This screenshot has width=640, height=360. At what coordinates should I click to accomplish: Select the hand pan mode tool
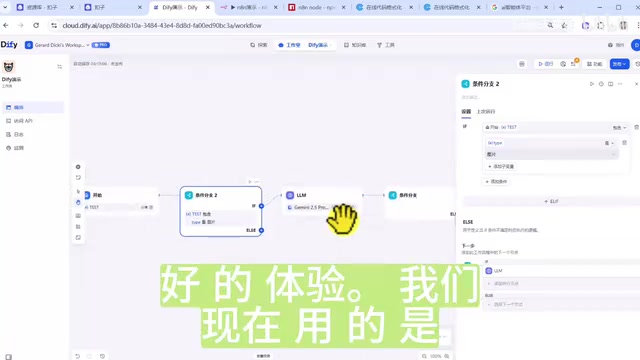(78, 202)
